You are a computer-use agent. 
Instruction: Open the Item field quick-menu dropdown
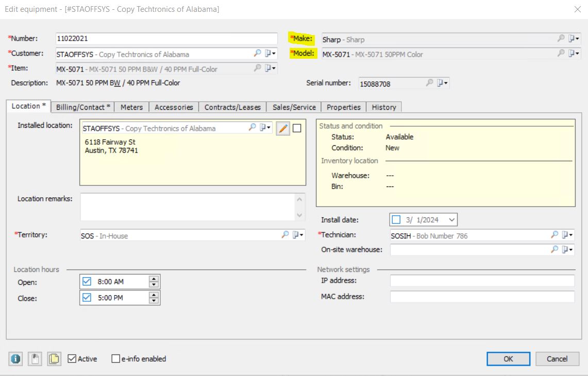pos(271,68)
